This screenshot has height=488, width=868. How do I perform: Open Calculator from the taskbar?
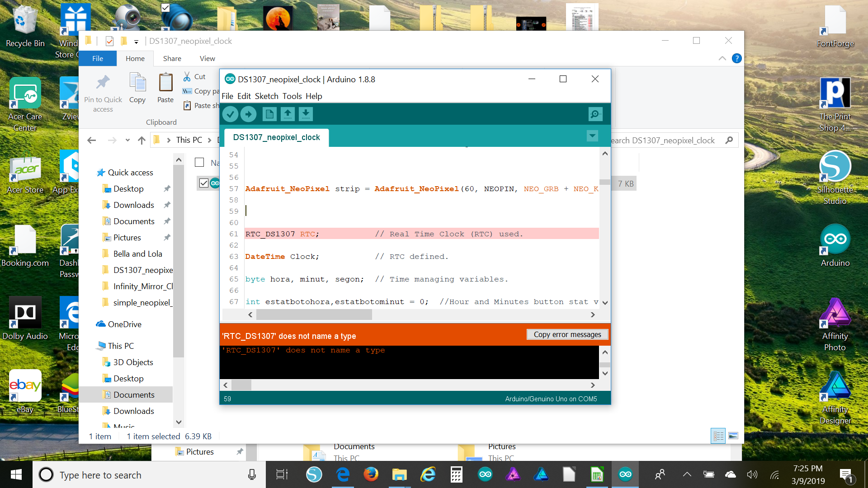(456, 474)
